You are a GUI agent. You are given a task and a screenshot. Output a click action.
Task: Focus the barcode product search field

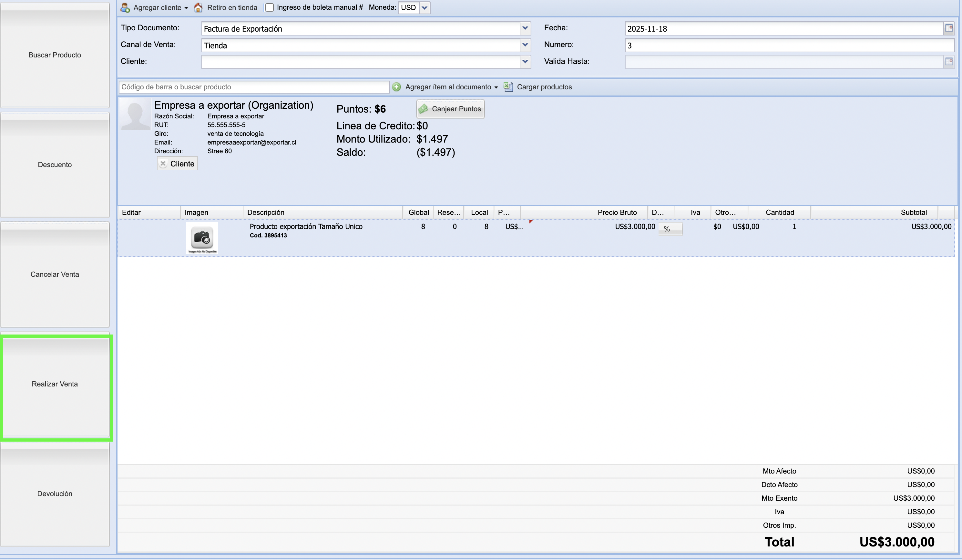pyautogui.click(x=254, y=87)
